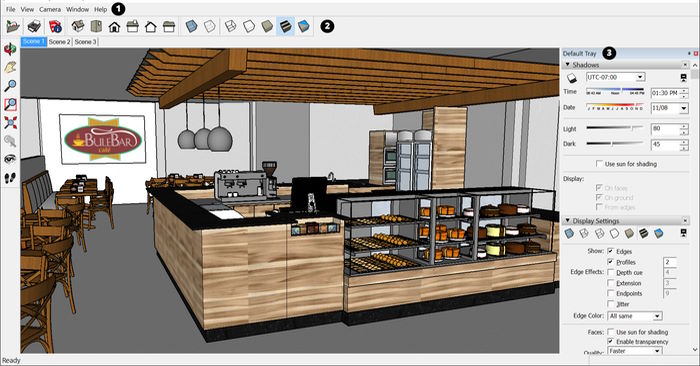Choose Shaded style in the toolbar
Viewport: 700px width, 366px height.
click(x=267, y=27)
